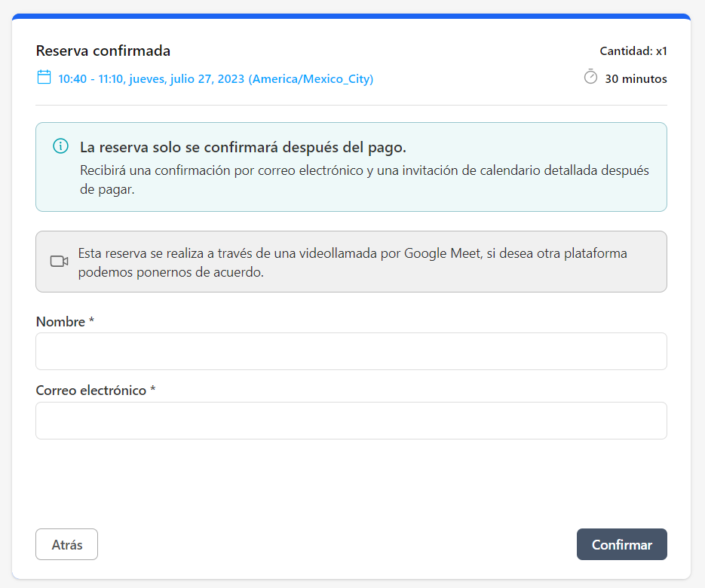This screenshot has width=705, height=588.
Task: Click the Correo electrónico label text
Action: pos(90,390)
